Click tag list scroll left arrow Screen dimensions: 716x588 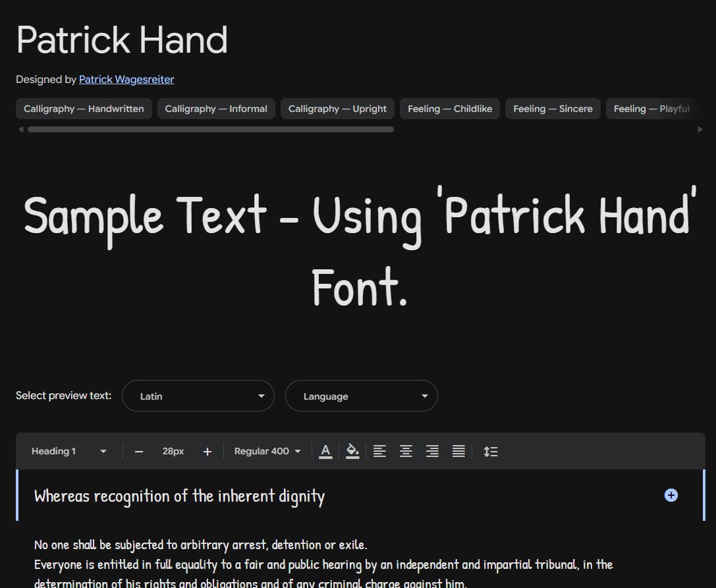pos(20,130)
